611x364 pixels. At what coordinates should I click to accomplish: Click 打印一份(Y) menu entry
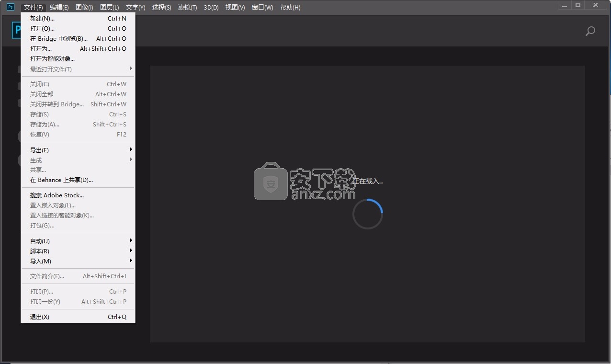[78, 302]
